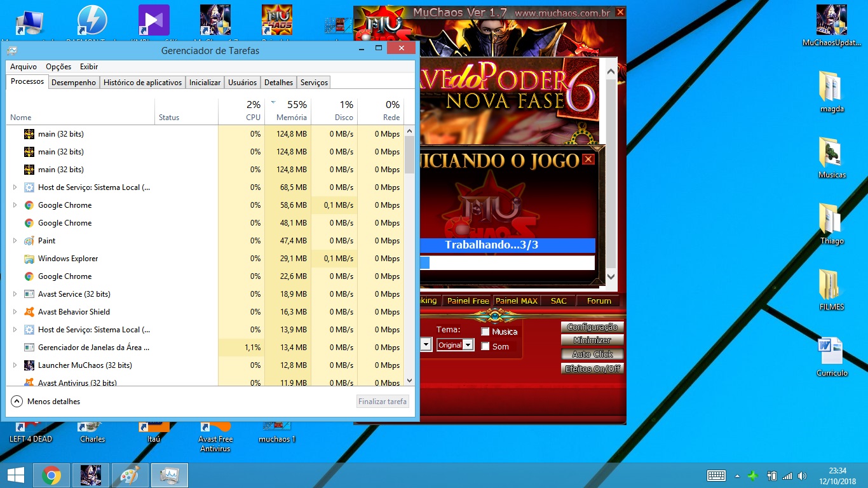Viewport: 868px width, 488px height.
Task: Switch to the Detalhes tab
Action: click(x=279, y=83)
